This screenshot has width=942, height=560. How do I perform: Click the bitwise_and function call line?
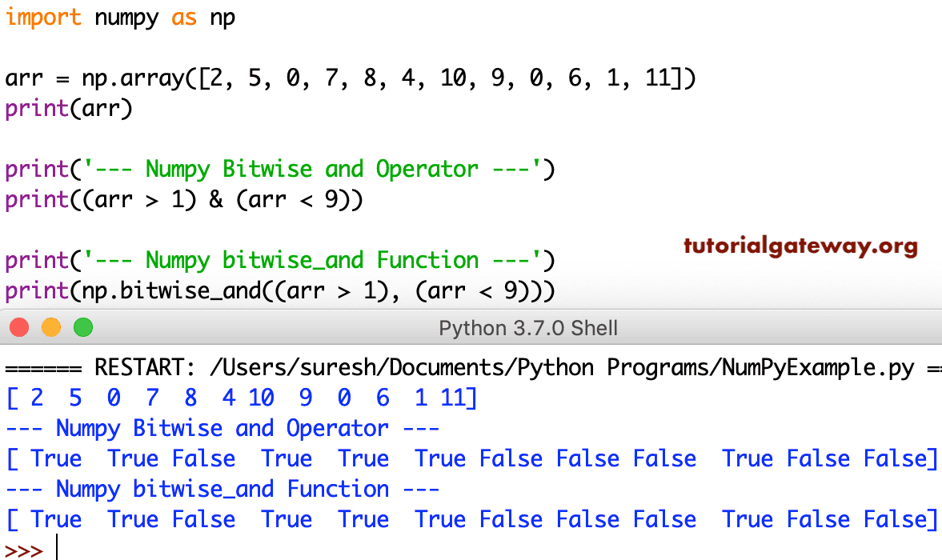(x=280, y=290)
